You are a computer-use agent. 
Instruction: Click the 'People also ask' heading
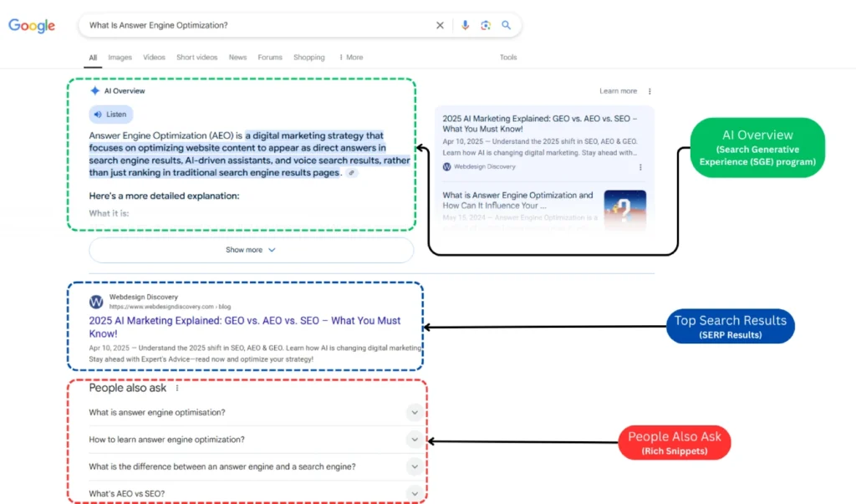point(128,388)
